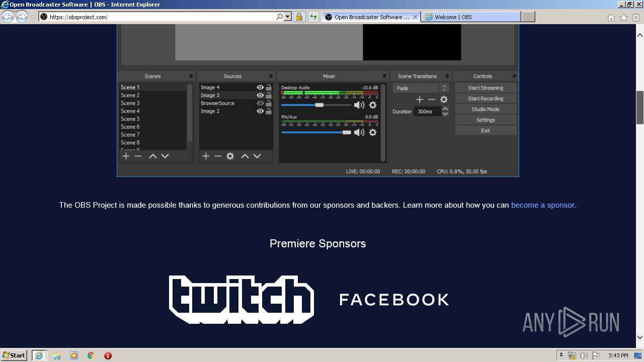Image resolution: width=644 pixels, height=362 pixels.
Task: Open the address bar autocomplete dropdown arrow
Action: (288, 17)
